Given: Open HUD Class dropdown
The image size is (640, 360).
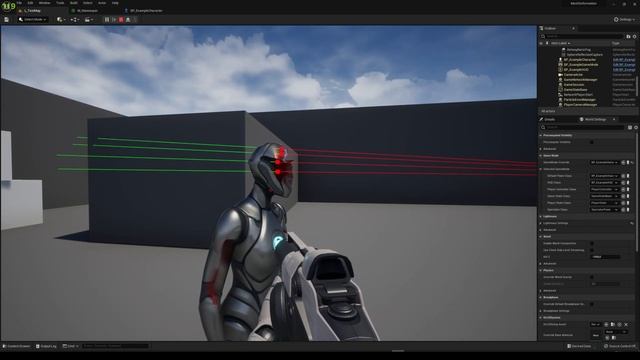Looking at the screenshot, I should pyautogui.click(x=604, y=182).
